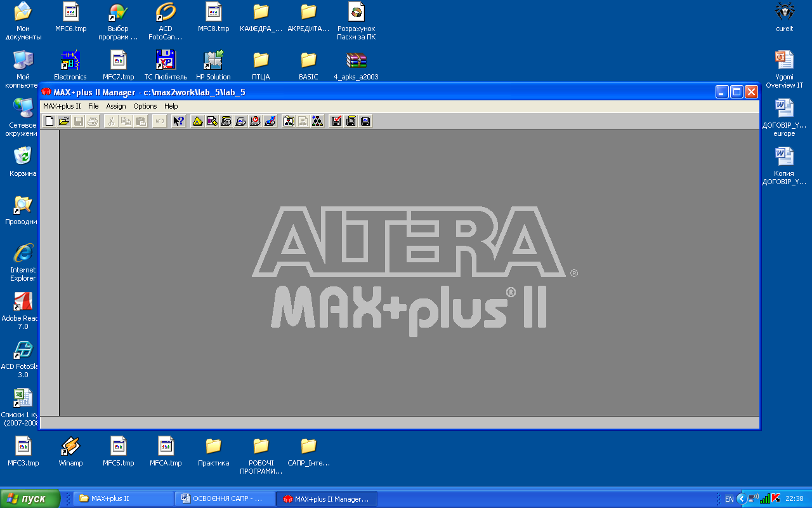Image resolution: width=812 pixels, height=508 pixels.
Task: Select the РОБОЧІ ПРОГРАМИ folder on desktop
Action: pyautogui.click(x=261, y=456)
